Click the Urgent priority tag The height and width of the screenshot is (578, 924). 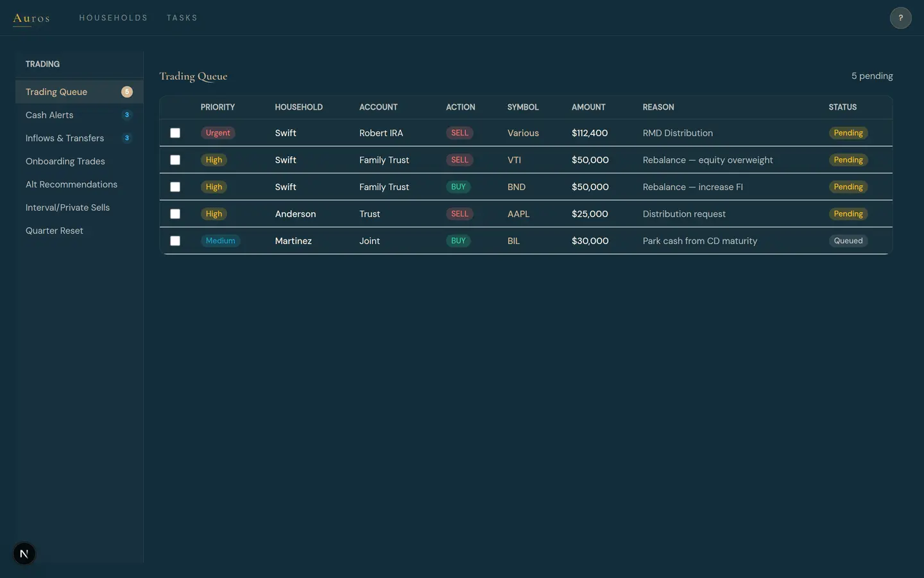[x=218, y=133]
